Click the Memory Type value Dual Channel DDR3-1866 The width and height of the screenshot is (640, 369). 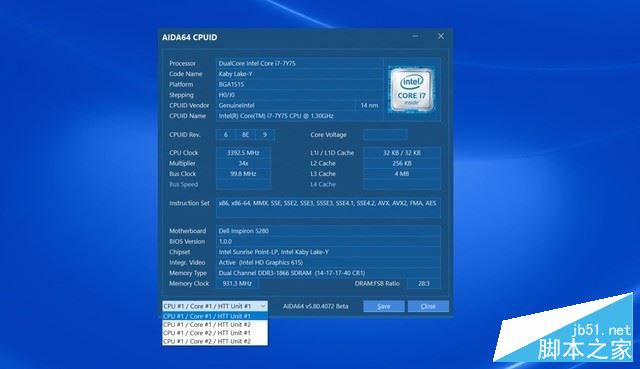(x=328, y=273)
